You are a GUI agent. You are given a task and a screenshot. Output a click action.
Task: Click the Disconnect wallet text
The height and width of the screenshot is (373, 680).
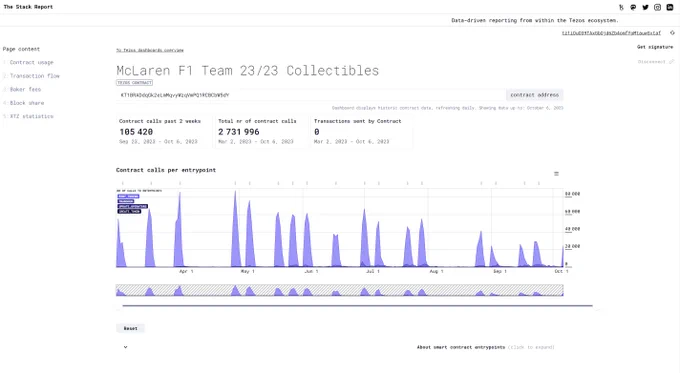click(651, 62)
